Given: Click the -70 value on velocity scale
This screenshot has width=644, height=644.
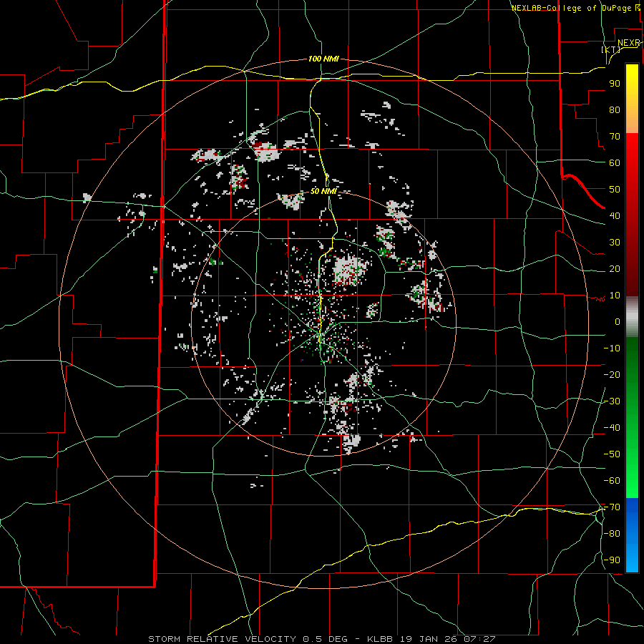Looking at the screenshot, I should click(x=612, y=507).
